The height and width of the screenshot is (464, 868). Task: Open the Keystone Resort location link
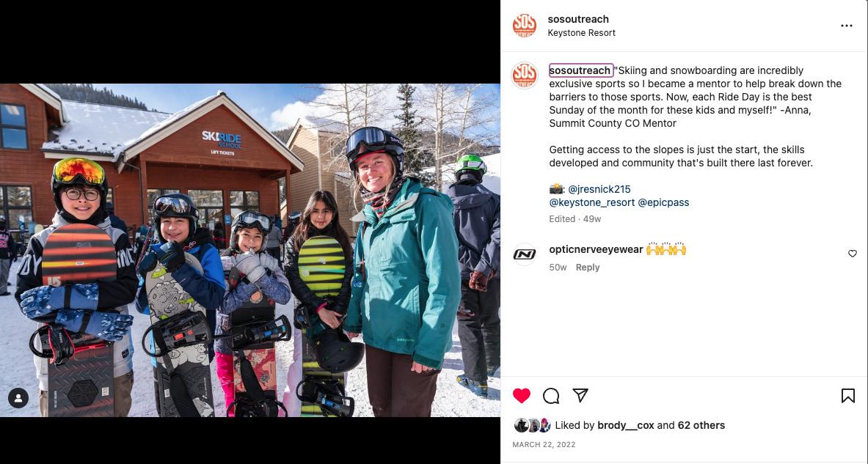tap(581, 33)
